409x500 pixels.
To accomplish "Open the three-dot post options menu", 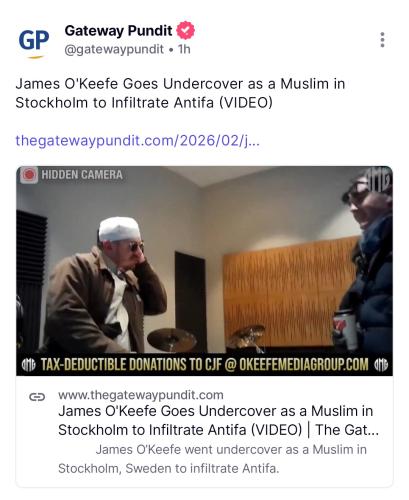I will [x=382, y=40].
